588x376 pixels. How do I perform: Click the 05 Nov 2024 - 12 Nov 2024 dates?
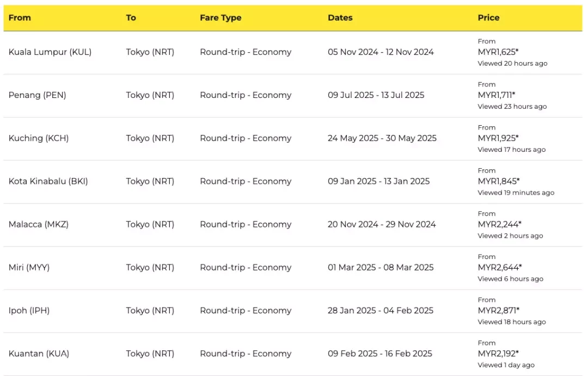click(381, 52)
